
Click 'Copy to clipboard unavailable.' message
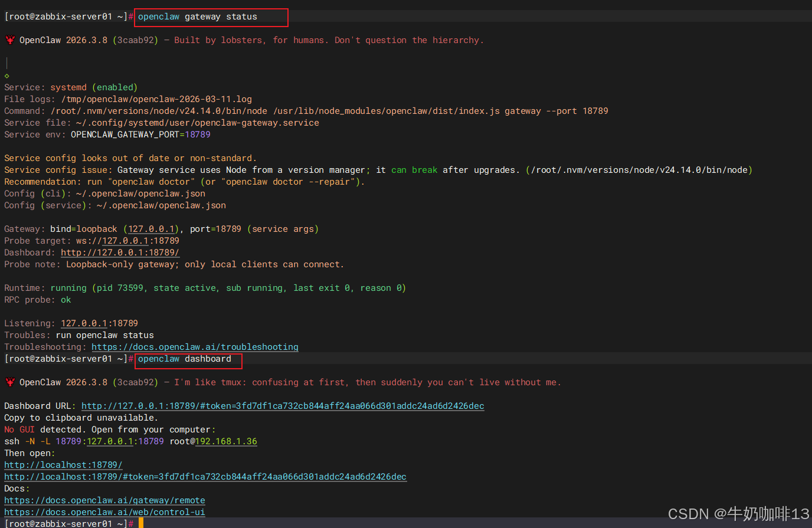(81, 418)
